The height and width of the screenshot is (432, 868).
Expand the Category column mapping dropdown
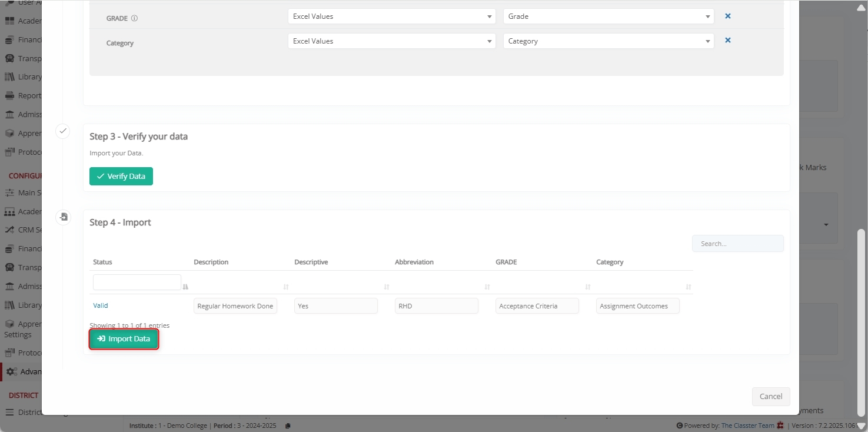pyautogui.click(x=608, y=41)
